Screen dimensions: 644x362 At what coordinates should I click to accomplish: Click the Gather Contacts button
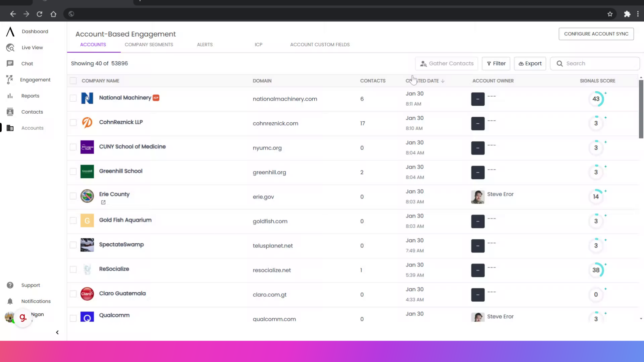pyautogui.click(x=446, y=63)
